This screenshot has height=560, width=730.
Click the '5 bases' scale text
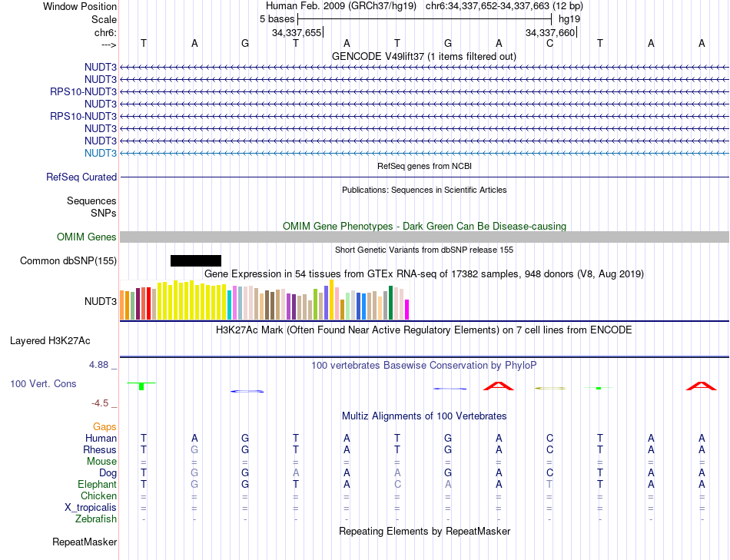point(277,19)
